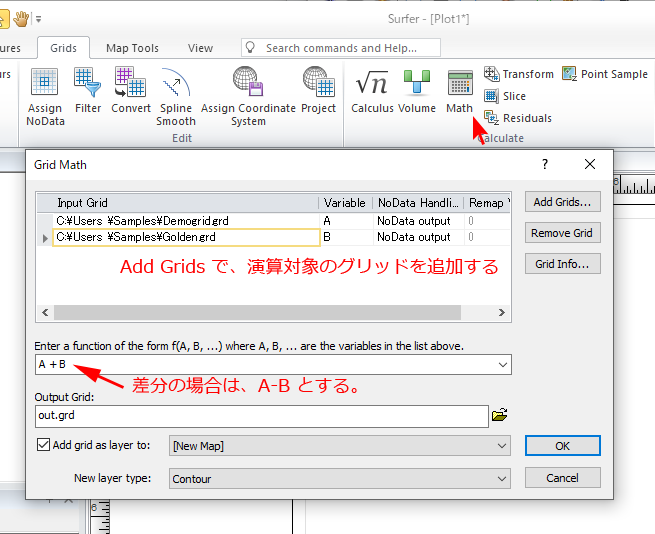Screen dimensions: 655x534
Task: Toggle the Add grid as layer checkbox
Action: pyautogui.click(x=43, y=445)
